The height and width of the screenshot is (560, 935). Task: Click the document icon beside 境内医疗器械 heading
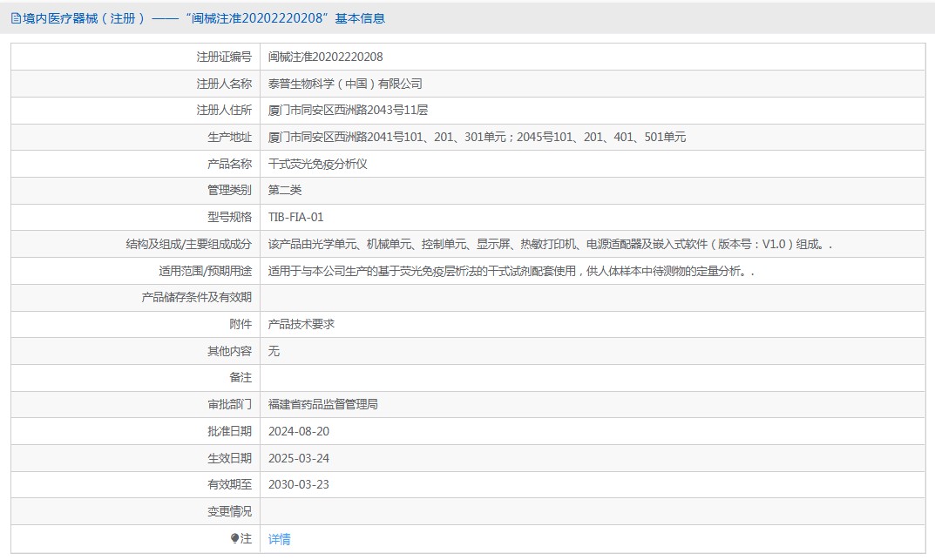(16, 18)
